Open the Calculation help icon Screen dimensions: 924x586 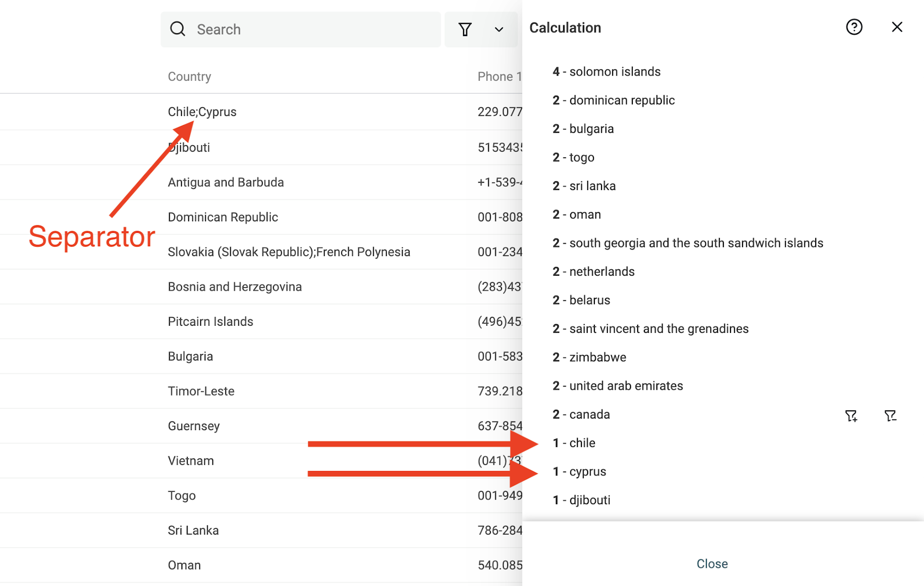pos(854,27)
